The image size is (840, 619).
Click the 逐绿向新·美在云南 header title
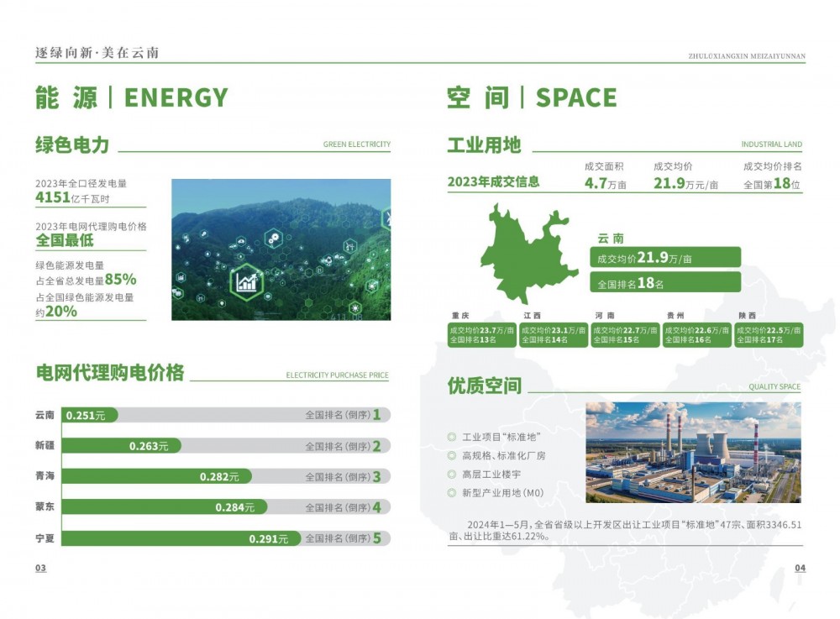[97, 52]
